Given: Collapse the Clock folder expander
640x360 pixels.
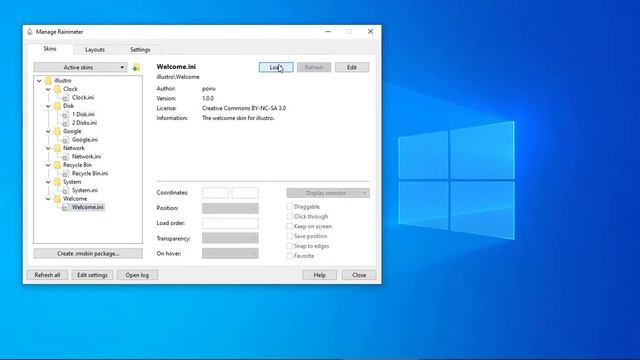Looking at the screenshot, I should coord(48,89).
